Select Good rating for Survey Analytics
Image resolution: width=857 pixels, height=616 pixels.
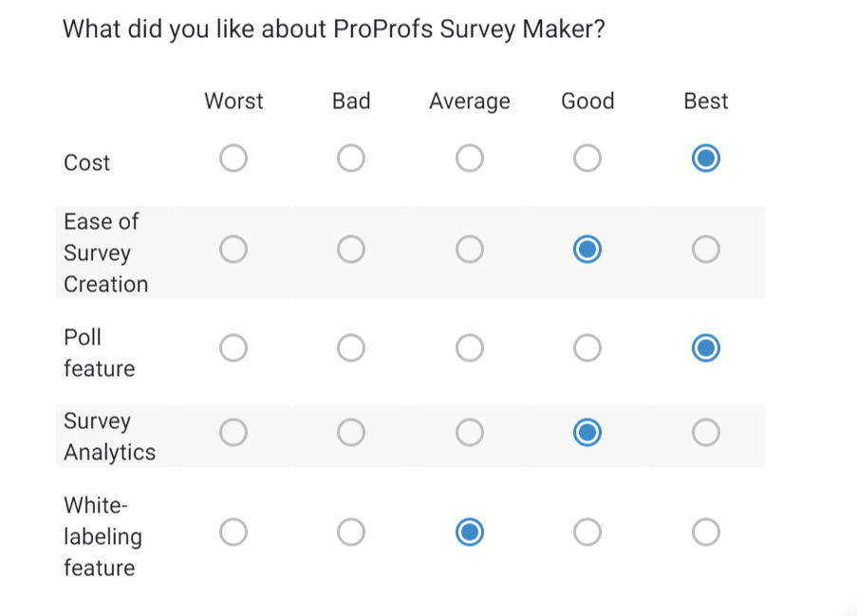pos(587,432)
